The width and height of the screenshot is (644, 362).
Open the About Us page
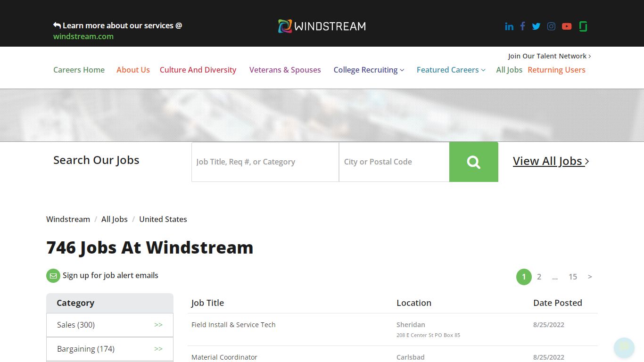click(133, 70)
